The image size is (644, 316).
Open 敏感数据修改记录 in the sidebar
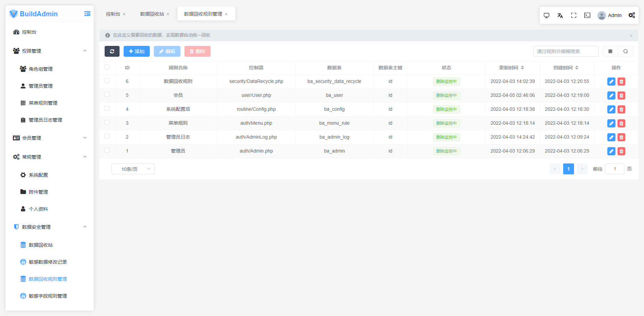(x=48, y=262)
